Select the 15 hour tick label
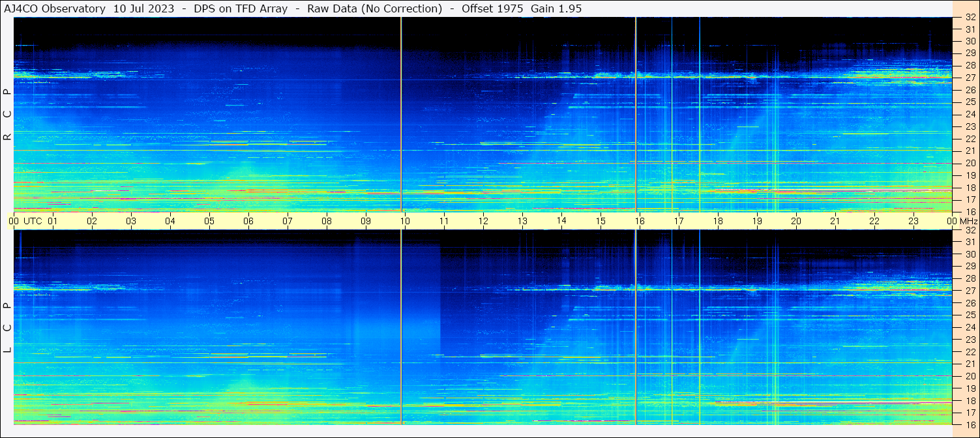Screen dimensions: 980x438 tap(601, 221)
